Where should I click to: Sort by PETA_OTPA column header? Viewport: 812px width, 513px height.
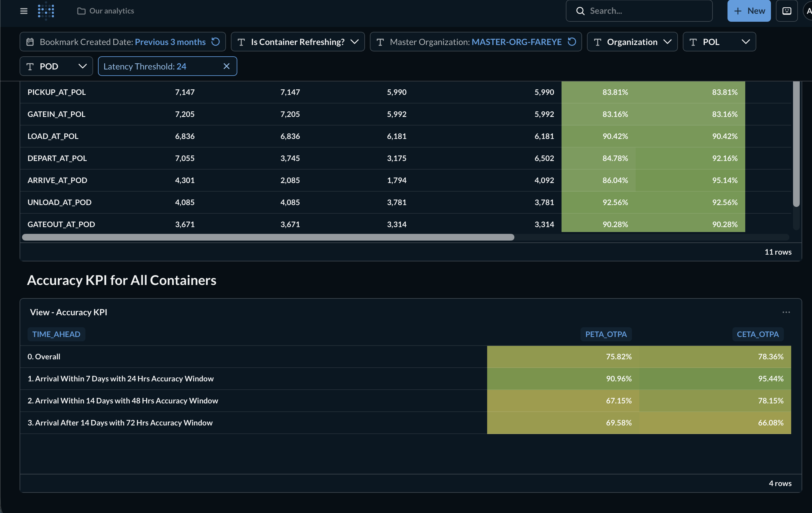[606, 334]
